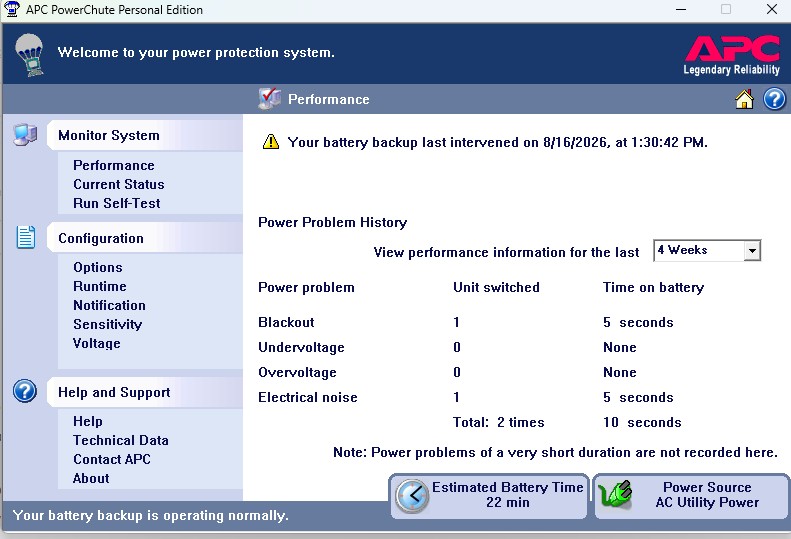Go to the Home screen via house icon
The width and height of the screenshot is (791, 539).
tap(744, 99)
